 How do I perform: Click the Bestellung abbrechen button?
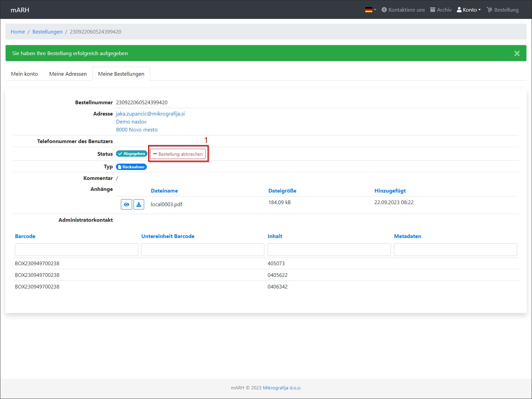point(178,154)
